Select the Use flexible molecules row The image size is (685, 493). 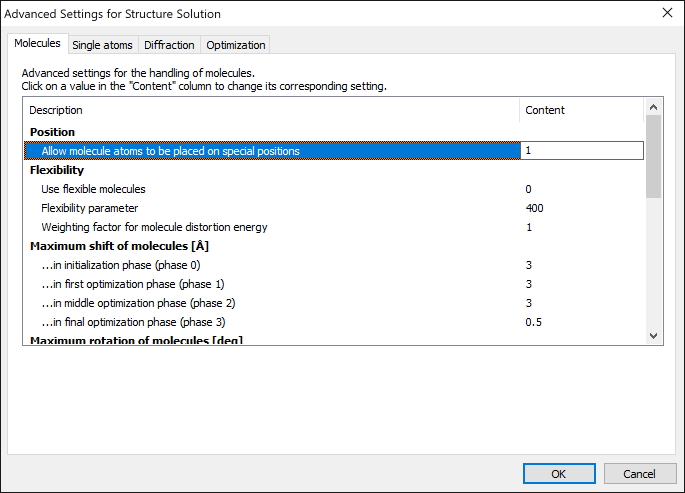pos(93,189)
